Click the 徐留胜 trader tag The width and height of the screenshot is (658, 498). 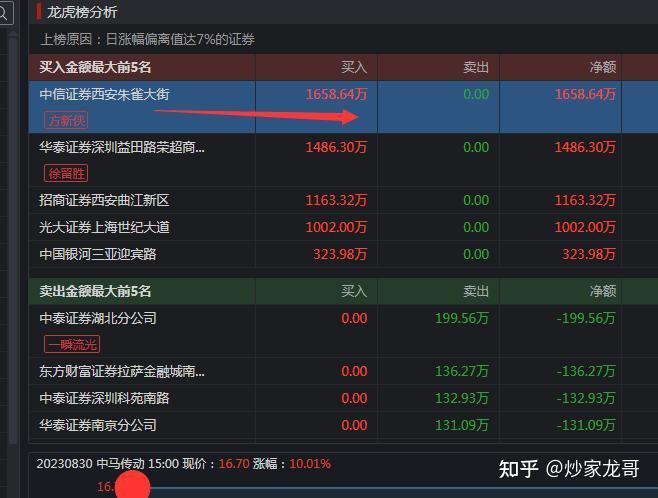click(66, 173)
